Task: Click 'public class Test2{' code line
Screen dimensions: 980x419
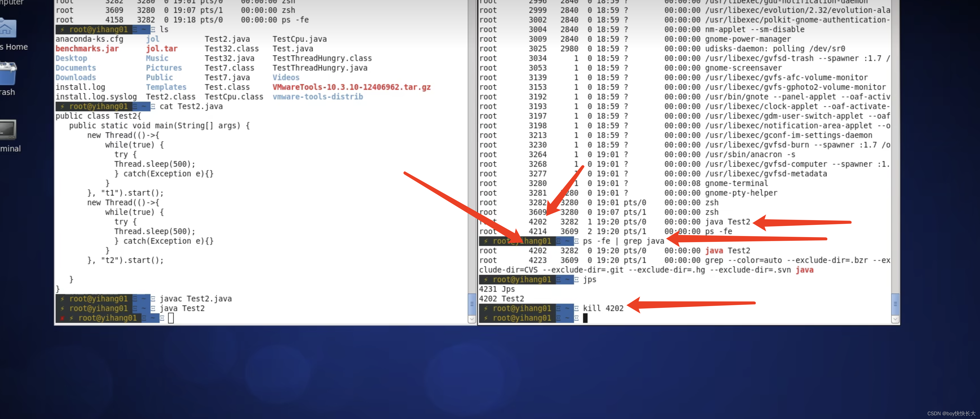Action: [98, 116]
